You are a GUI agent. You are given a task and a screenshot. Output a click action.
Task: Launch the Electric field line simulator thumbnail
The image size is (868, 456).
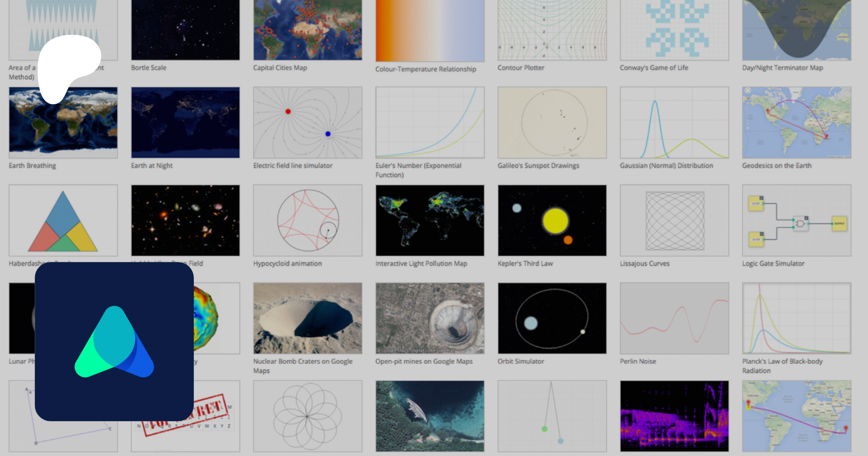point(308,123)
